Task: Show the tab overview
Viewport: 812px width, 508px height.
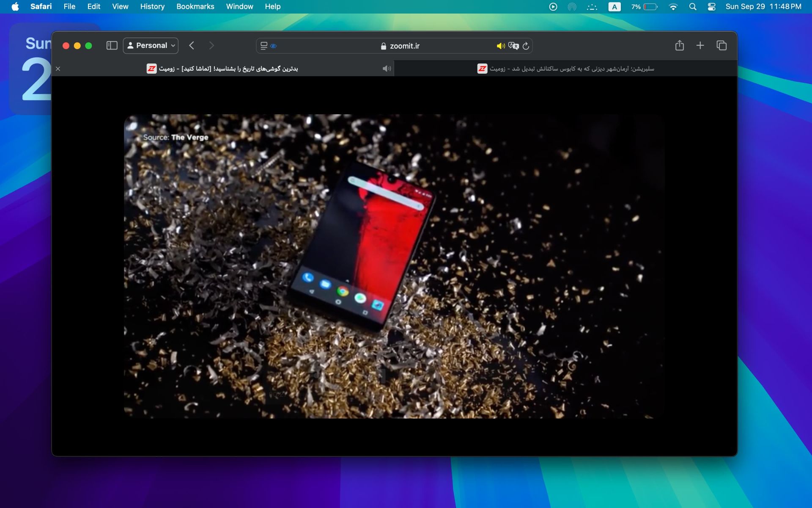Action: tap(721, 45)
